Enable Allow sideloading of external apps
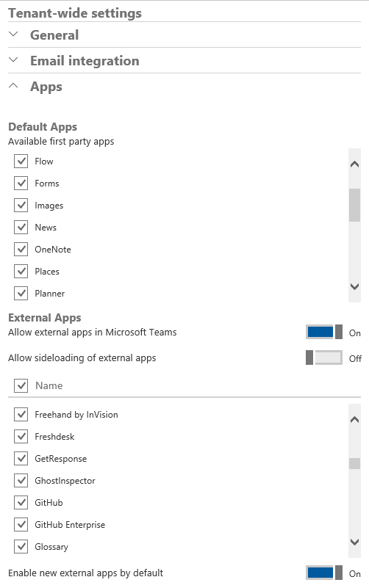The image size is (369, 588). coord(324,357)
